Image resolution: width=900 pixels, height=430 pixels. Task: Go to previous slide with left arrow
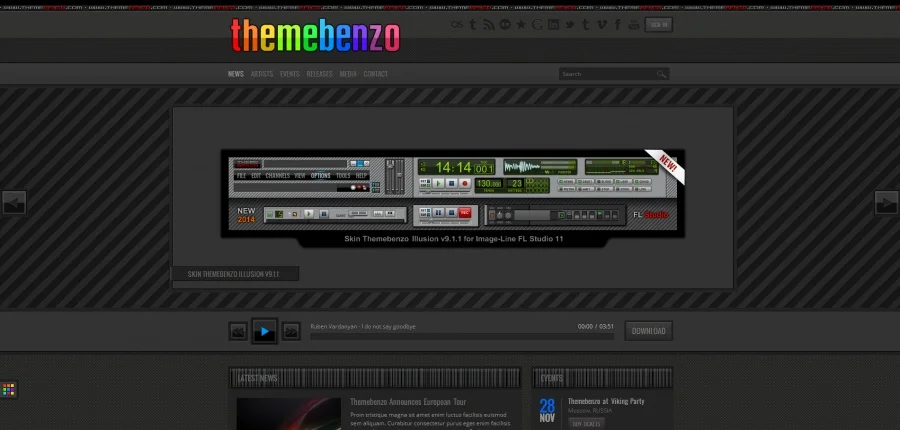pos(14,203)
